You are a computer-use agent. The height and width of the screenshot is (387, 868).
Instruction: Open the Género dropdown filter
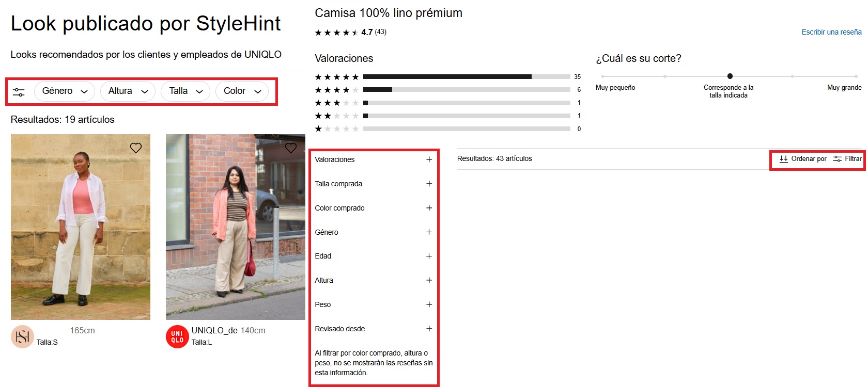pos(65,91)
